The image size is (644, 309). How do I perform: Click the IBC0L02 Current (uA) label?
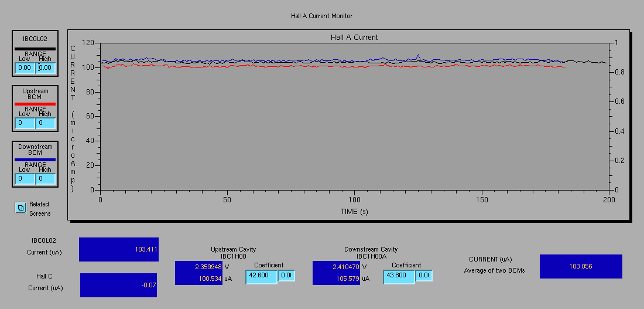(44, 246)
